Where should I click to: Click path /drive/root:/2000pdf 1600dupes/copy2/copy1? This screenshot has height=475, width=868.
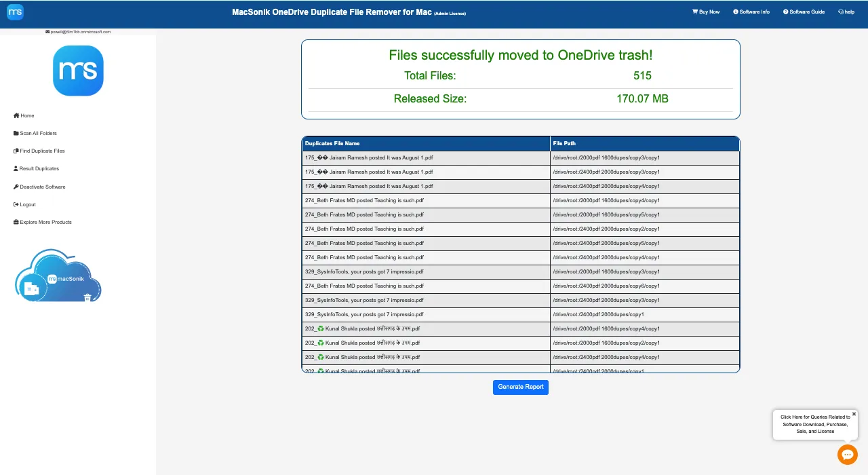pyautogui.click(x=606, y=343)
